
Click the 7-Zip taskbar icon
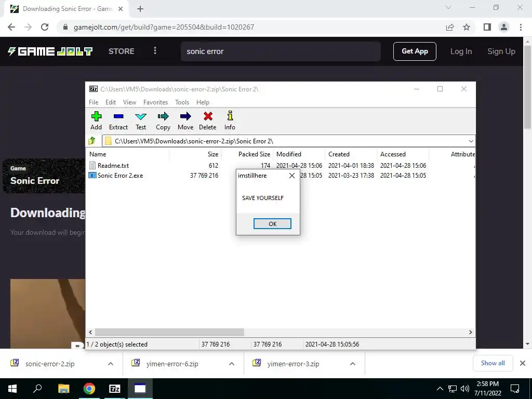pyautogui.click(x=115, y=389)
